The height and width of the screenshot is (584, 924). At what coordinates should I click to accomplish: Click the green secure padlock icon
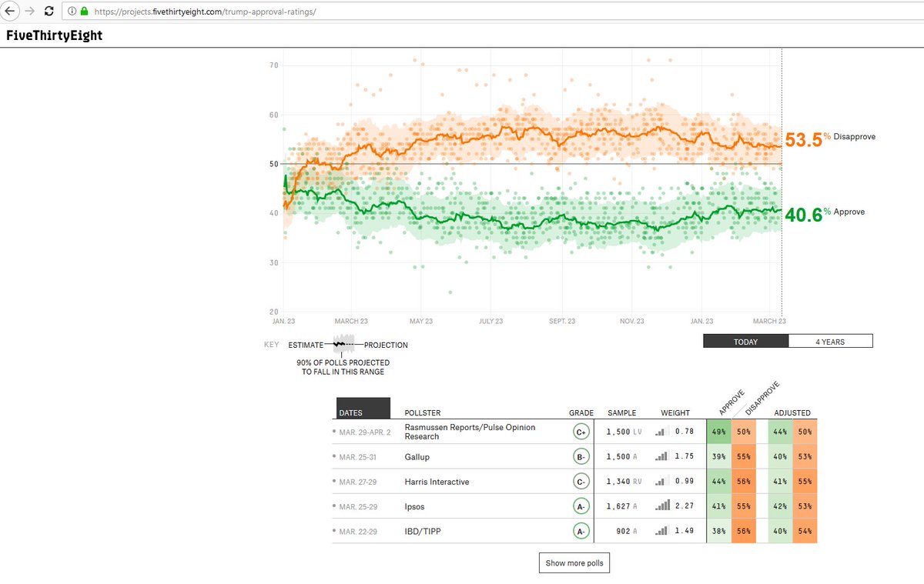(x=84, y=12)
